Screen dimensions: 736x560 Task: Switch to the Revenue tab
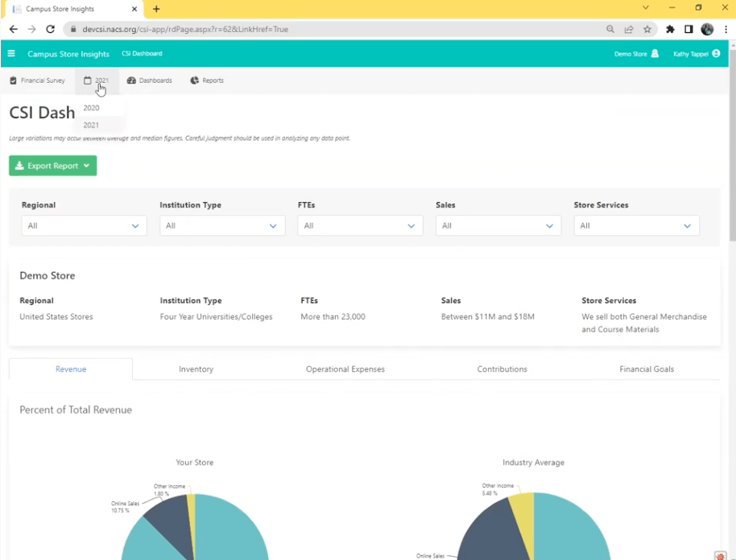(71, 369)
